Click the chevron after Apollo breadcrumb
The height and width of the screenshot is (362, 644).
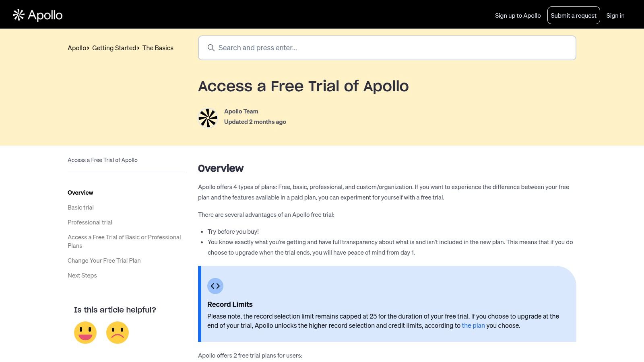click(x=88, y=48)
